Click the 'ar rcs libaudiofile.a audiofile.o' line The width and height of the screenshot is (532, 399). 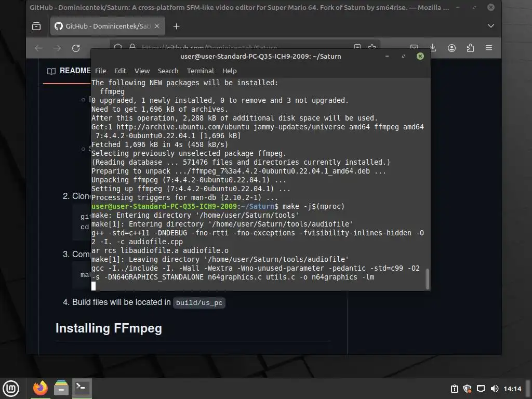(160, 250)
